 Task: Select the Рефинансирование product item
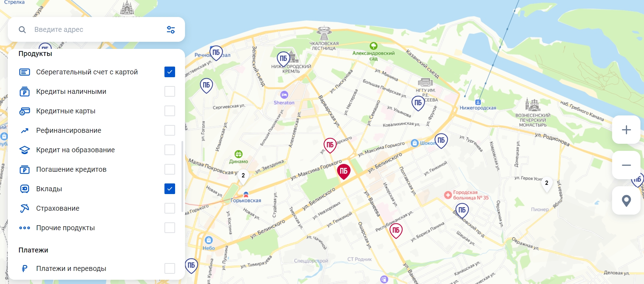click(97, 130)
